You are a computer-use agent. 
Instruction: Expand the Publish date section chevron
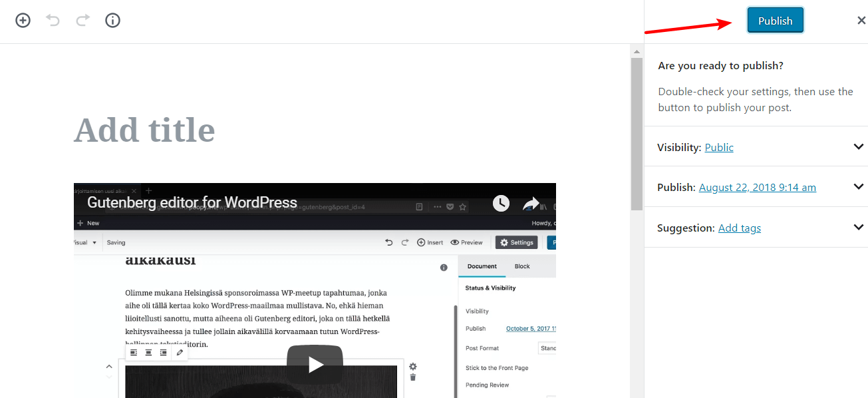point(859,186)
